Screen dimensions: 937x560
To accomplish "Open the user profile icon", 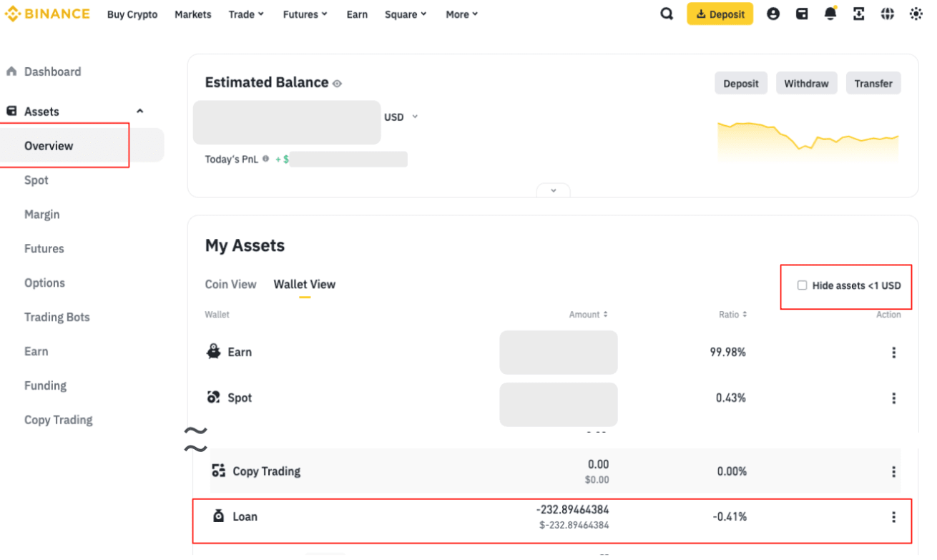I will pos(773,14).
